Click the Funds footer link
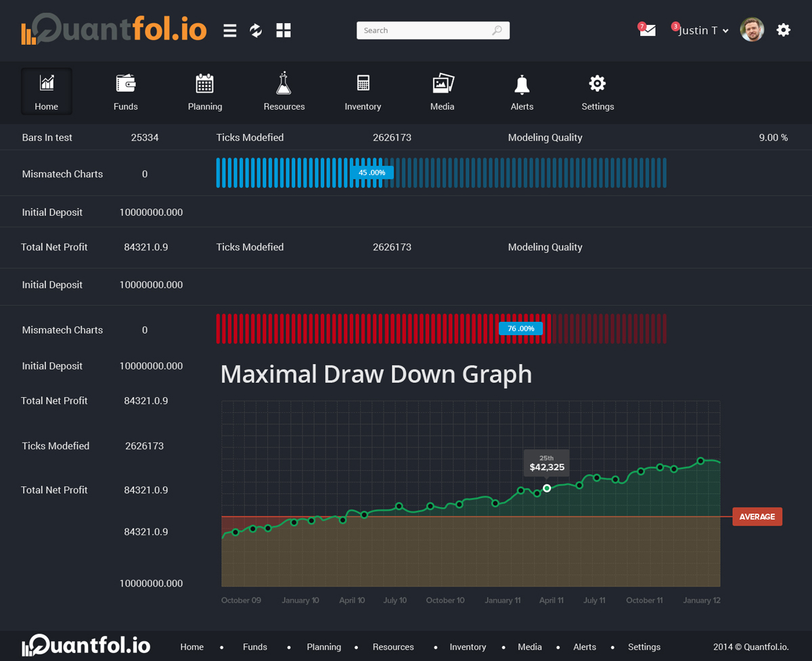The width and height of the screenshot is (812, 661). pos(255,647)
